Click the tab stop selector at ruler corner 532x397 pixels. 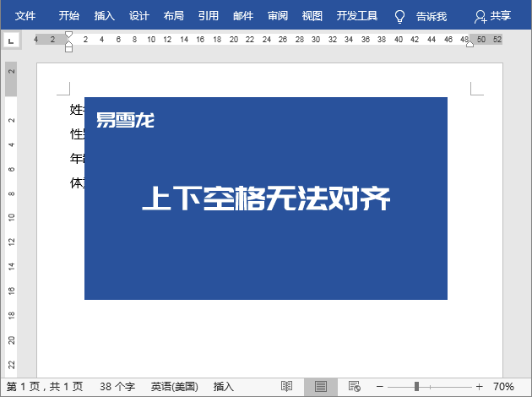(x=10, y=40)
